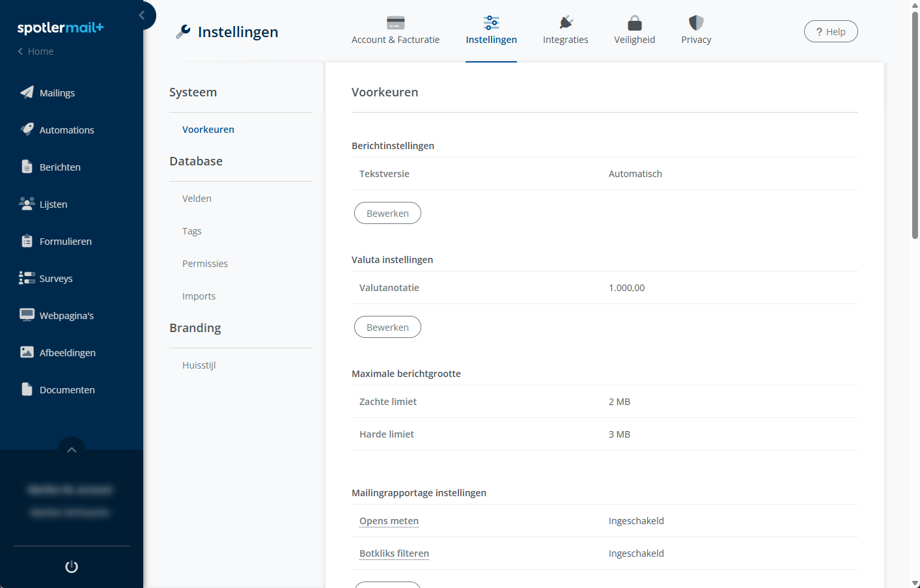Select the Instellingen tab label
This screenshot has width=920, height=588.
click(x=492, y=40)
